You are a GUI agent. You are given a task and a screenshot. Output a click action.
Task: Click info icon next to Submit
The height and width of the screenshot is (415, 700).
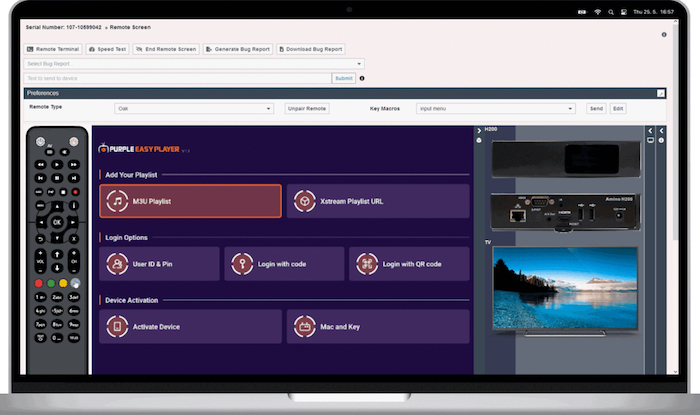[362, 78]
